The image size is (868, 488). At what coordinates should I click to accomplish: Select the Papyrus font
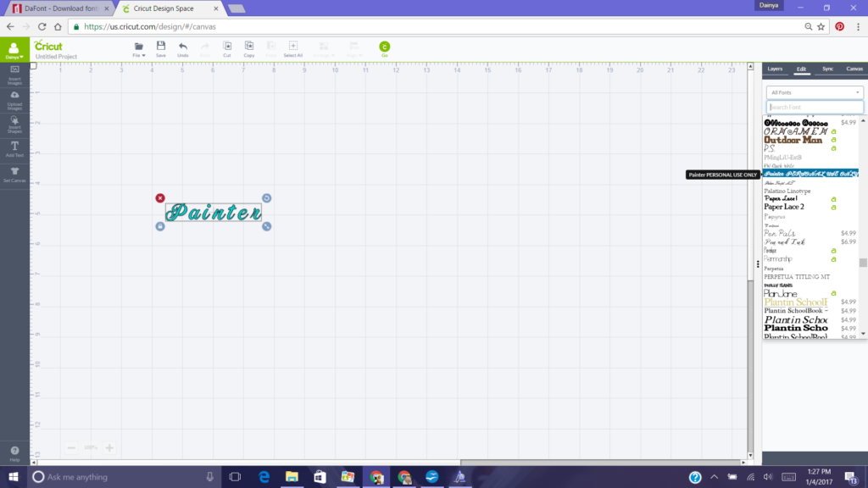pyautogui.click(x=775, y=217)
